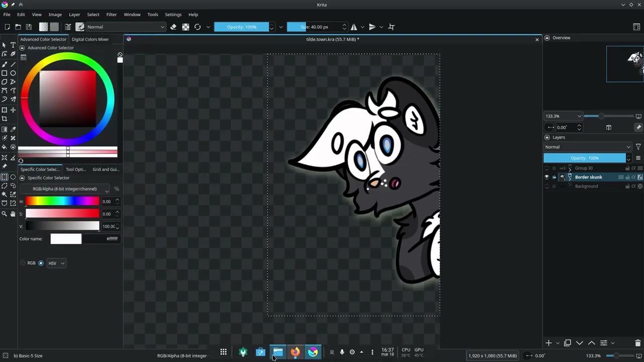644x362 pixels.
Task: Select the RGB radio button
Action: (23, 263)
